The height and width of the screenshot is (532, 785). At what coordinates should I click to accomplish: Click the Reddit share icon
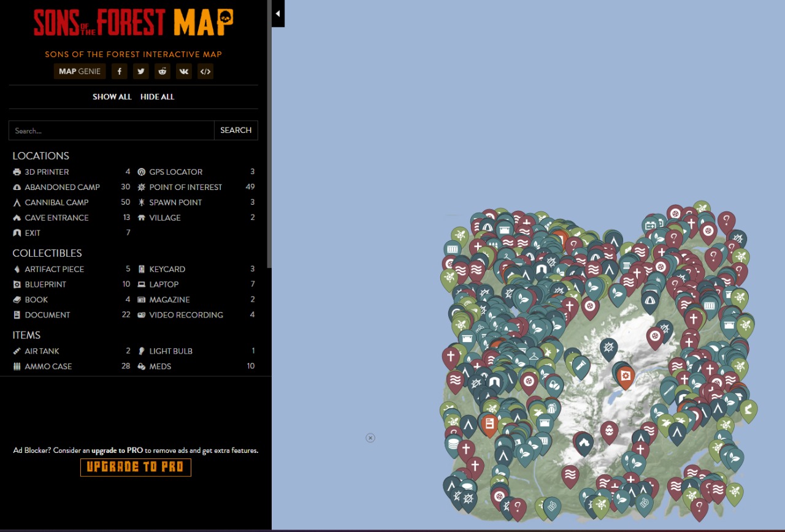[163, 72]
